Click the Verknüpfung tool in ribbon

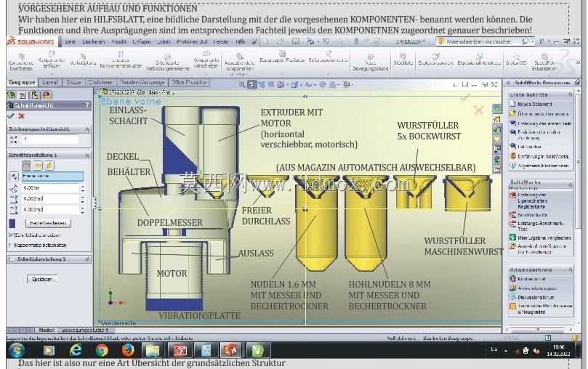tap(84, 59)
